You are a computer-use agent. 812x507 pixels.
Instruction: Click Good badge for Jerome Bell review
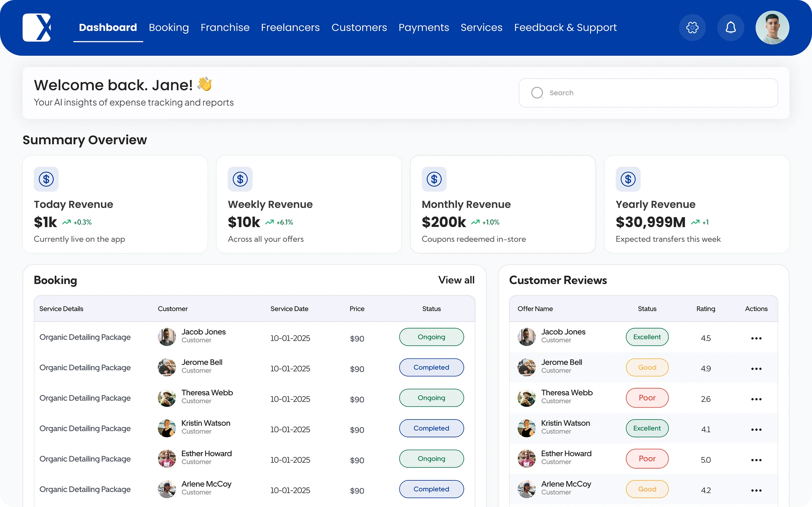pos(647,368)
